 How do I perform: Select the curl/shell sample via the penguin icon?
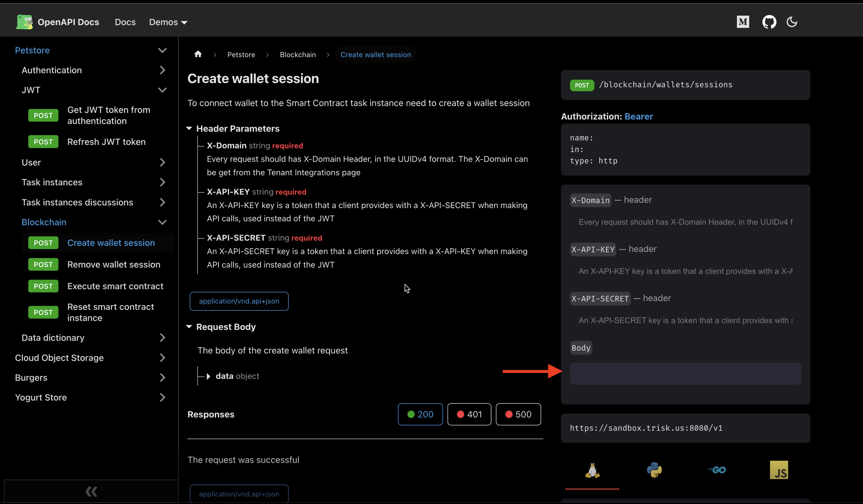[592, 470]
